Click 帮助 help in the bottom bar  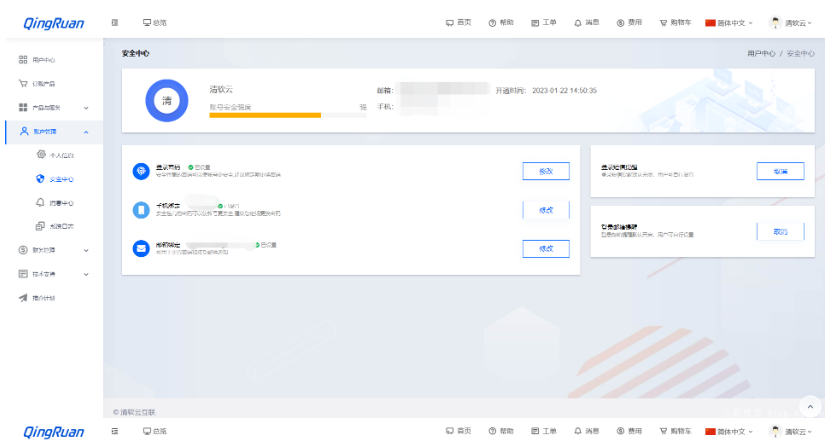pos(501,431)
